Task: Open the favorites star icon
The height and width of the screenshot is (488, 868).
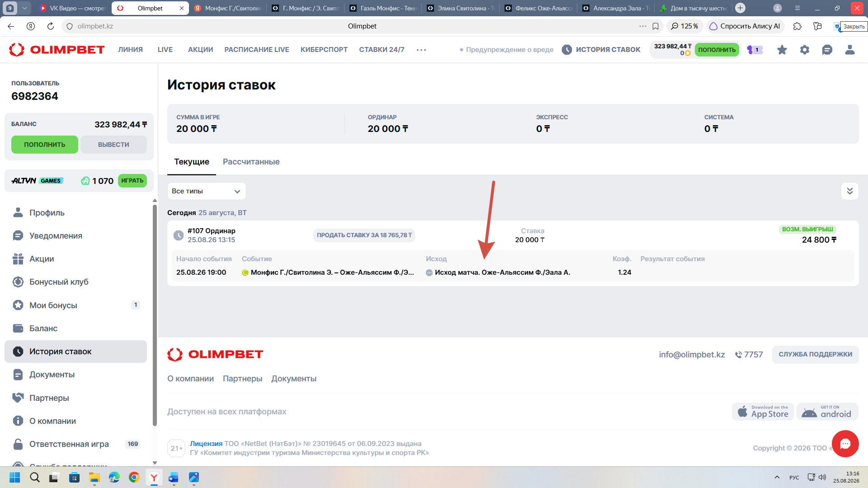Action: (x=782, y=50)
